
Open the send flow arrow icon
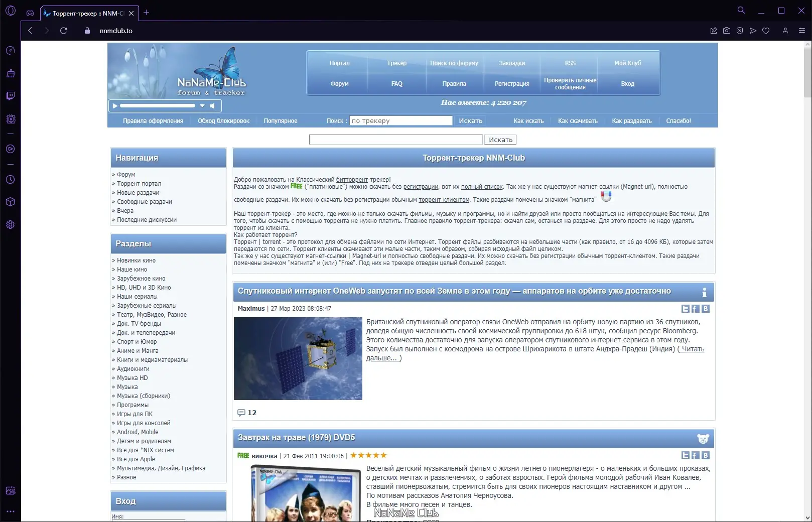click(753, 31)
